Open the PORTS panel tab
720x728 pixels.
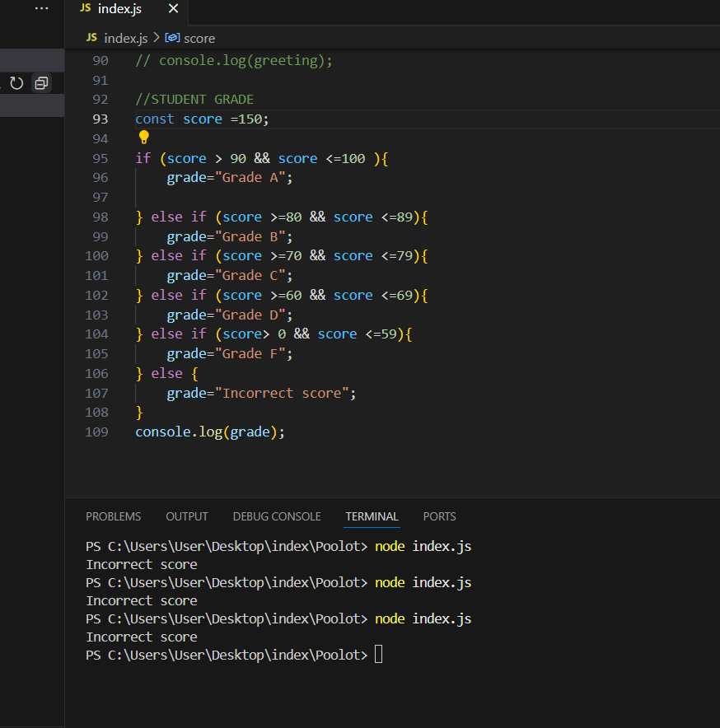click(x=439, y=516)
